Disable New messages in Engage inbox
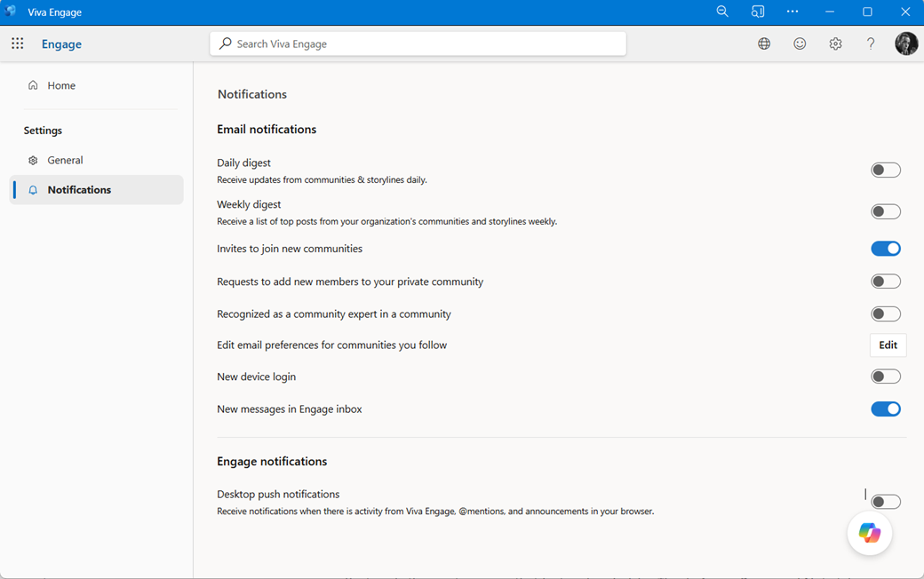Image resolution: width=924 pixels, height=579 pixels. [886, 408]
